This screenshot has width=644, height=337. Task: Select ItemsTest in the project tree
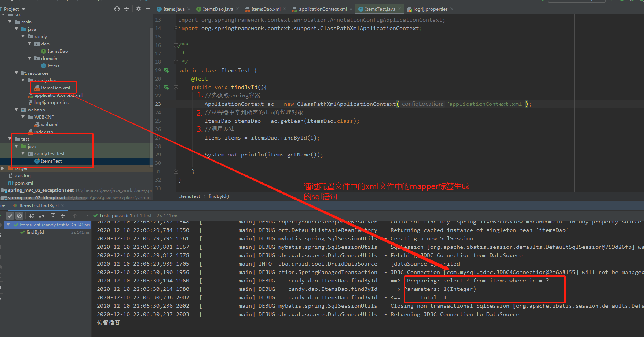48,161
